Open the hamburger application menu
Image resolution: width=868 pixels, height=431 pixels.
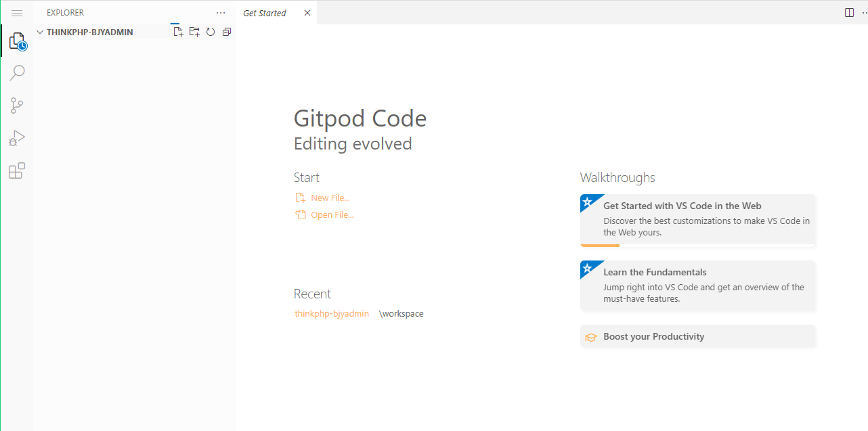(17, 13)
